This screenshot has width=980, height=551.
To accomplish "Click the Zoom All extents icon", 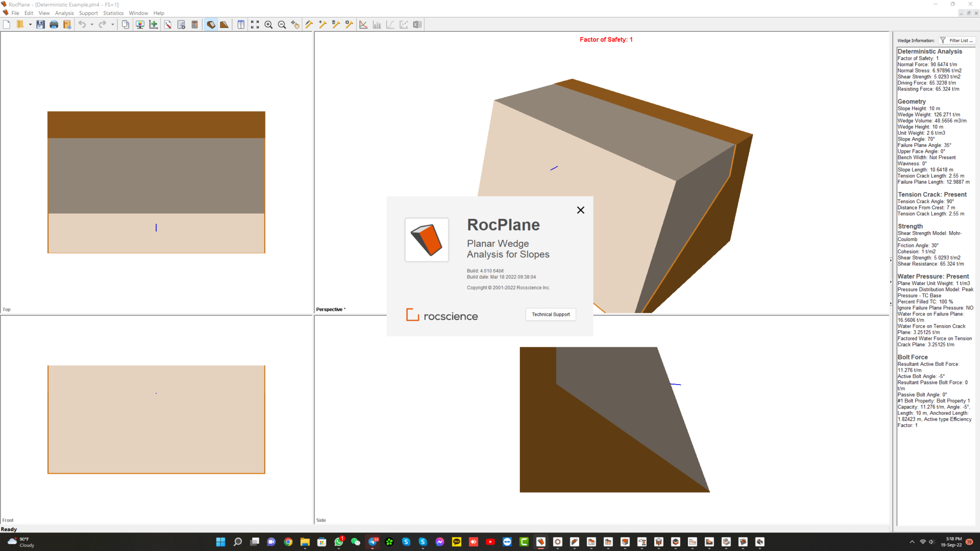I will pos(255,24).
